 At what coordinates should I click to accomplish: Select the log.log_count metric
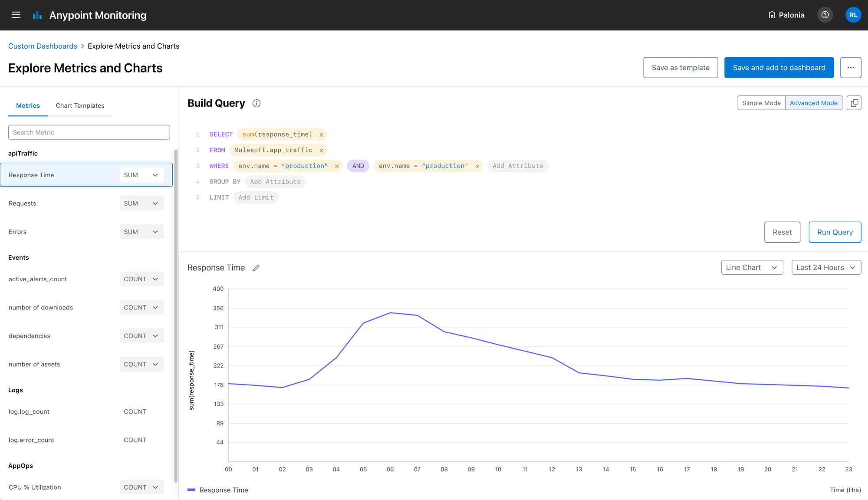[29, 411]
